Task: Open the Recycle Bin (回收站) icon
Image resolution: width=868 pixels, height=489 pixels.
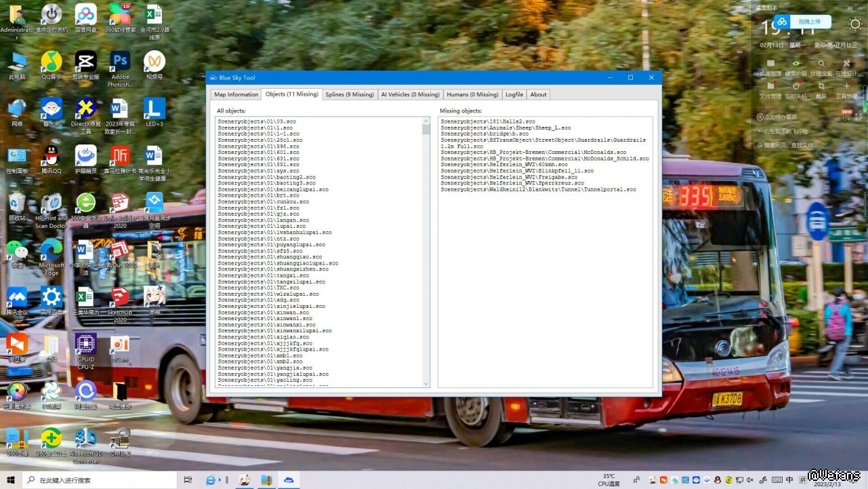Action: (17, 205)
